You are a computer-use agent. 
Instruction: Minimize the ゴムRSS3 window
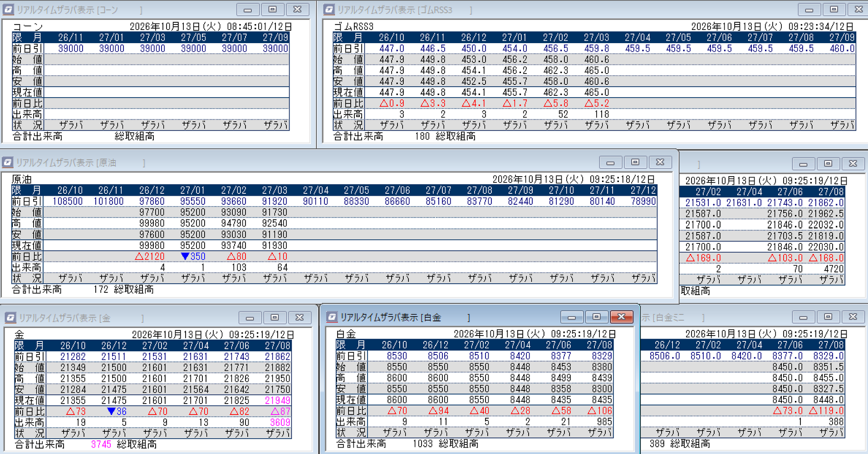809,10
